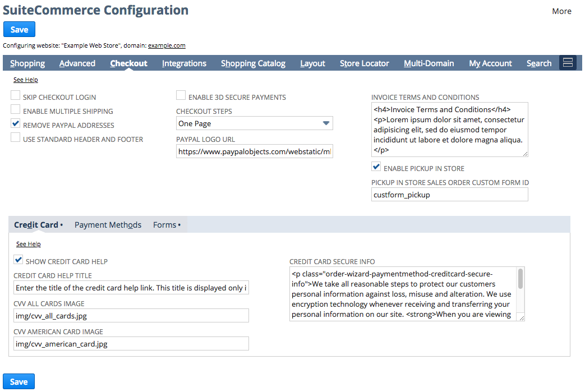Viewport: 585px width, 392px height.
Task: Edit the Invoice Terms and Conditions textarea
Action: point(450,130)
